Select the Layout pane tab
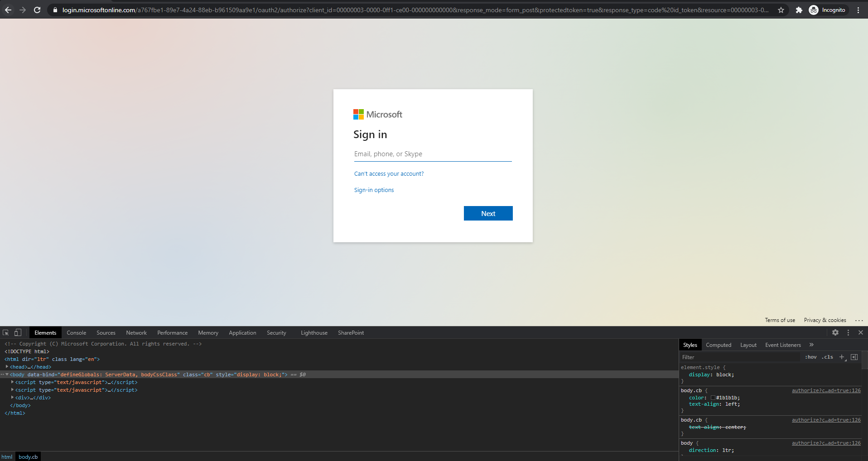Screen dimensions: 868x461 pyautogui.click(x=748, y=345)
